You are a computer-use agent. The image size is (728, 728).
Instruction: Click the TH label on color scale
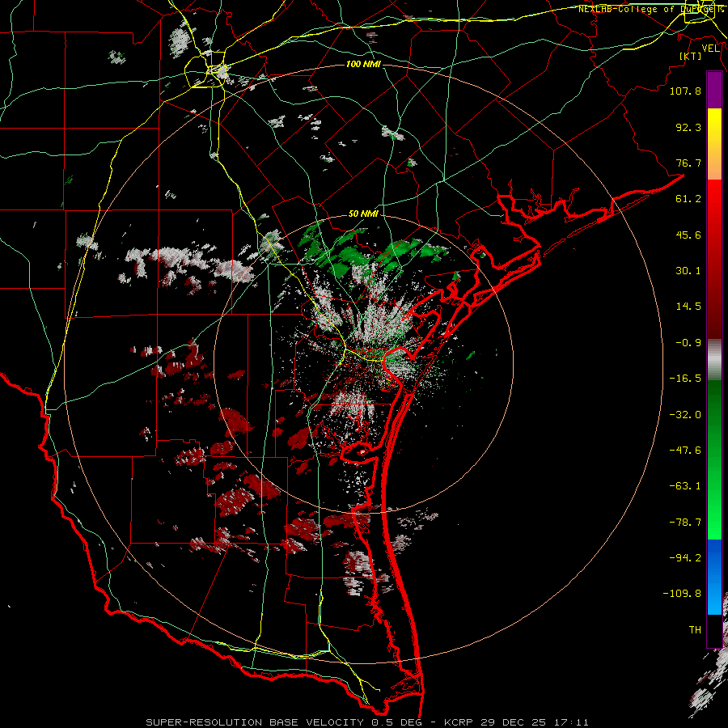tap(695, 630)
